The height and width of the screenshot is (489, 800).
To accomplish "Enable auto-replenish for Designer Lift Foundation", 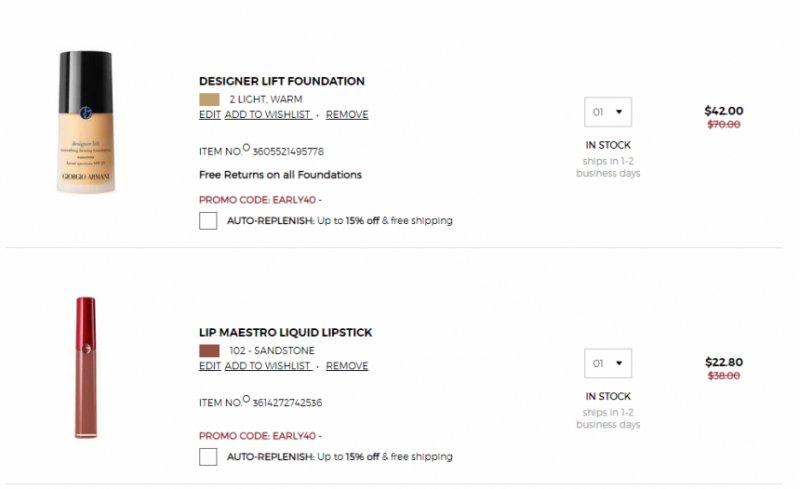I will [x=208, y=221].
